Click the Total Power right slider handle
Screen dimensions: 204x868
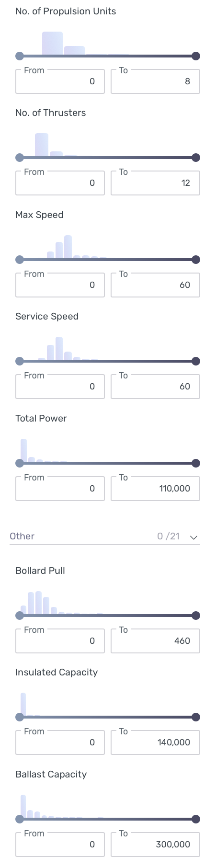pos(195,463)
